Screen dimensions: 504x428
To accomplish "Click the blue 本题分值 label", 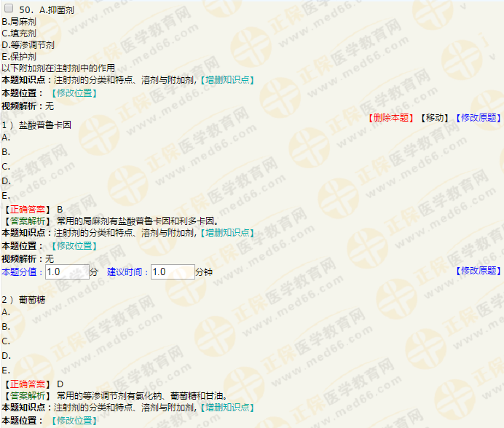I will click(x=22, y=272).
